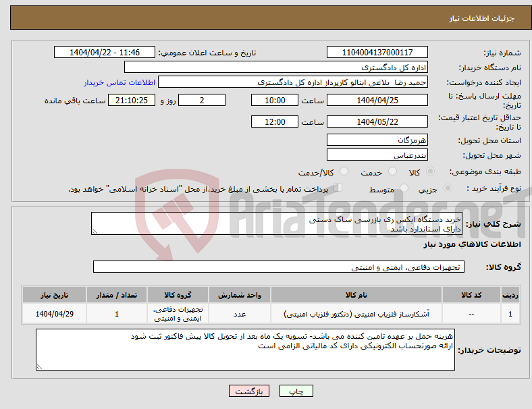The height and width of the screenshot is (409, 532).
Task: Select the کالا radio button
Action: click(430, 171)
